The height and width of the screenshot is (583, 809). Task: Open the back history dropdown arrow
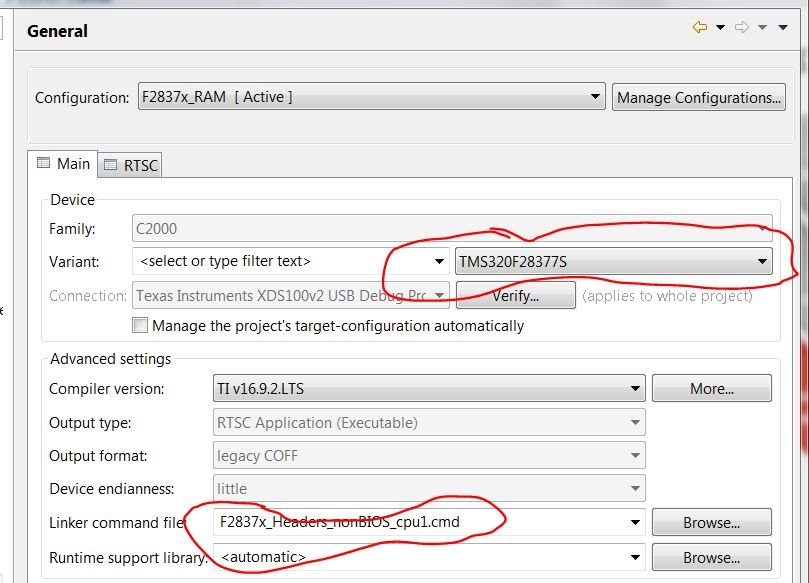tap(720, 27)
